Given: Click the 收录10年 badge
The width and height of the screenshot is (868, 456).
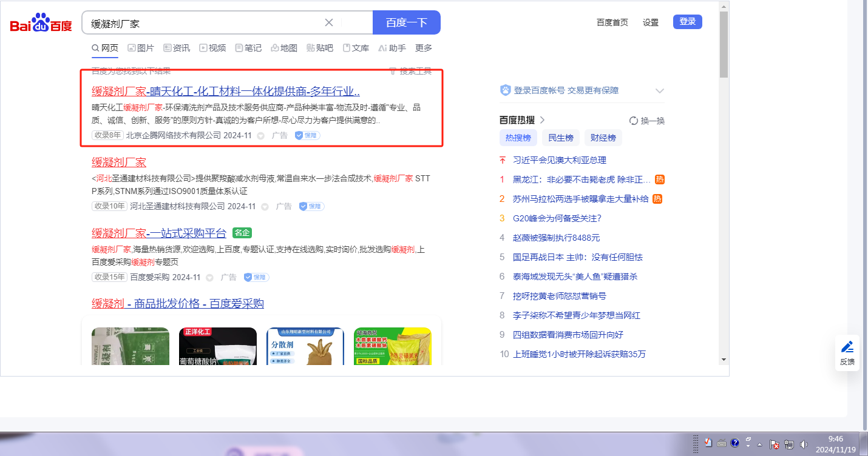Looking at the screenshot, I should click(110, 206).
